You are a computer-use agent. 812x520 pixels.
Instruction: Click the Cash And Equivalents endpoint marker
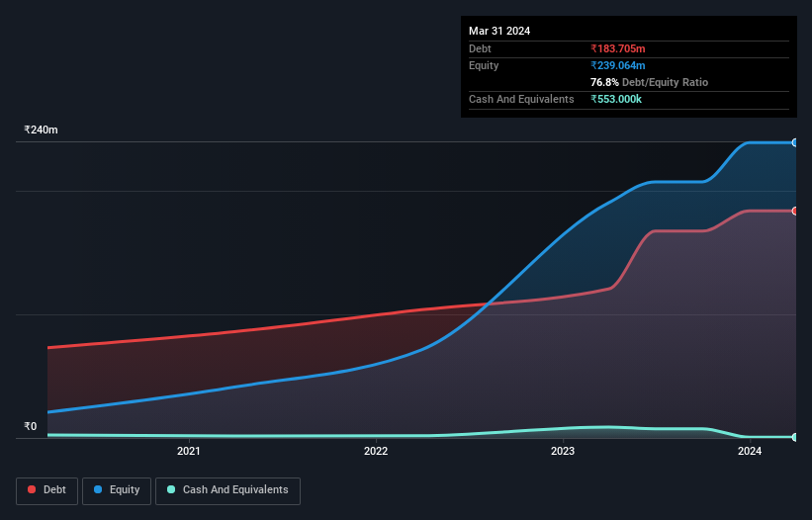[795, 437]
